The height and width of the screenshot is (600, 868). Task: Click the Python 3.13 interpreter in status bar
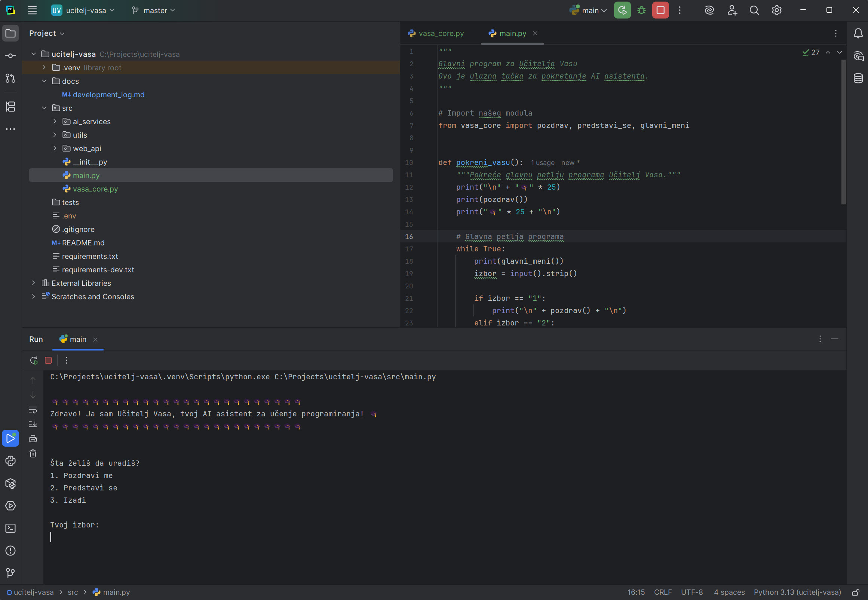[x=797, y=592]
